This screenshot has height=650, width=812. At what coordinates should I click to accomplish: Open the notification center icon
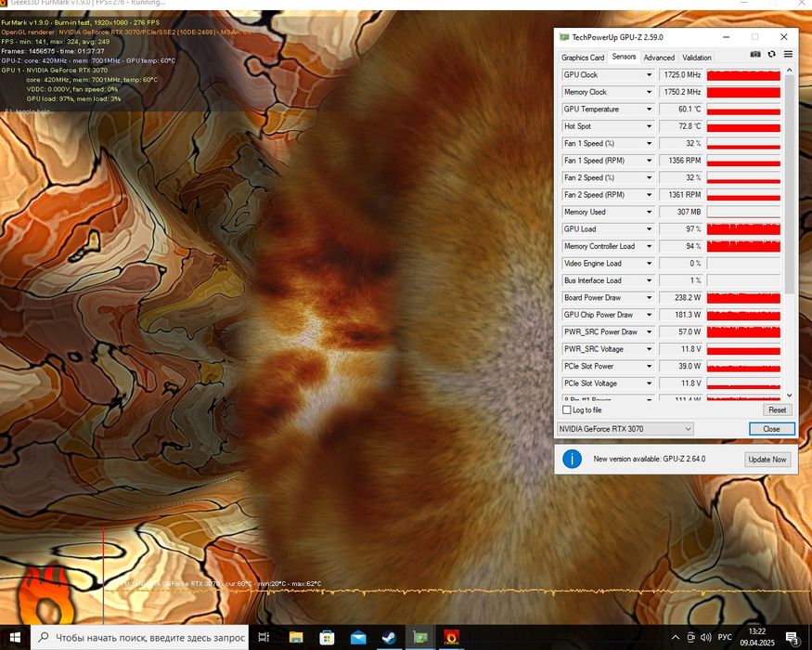792,638
